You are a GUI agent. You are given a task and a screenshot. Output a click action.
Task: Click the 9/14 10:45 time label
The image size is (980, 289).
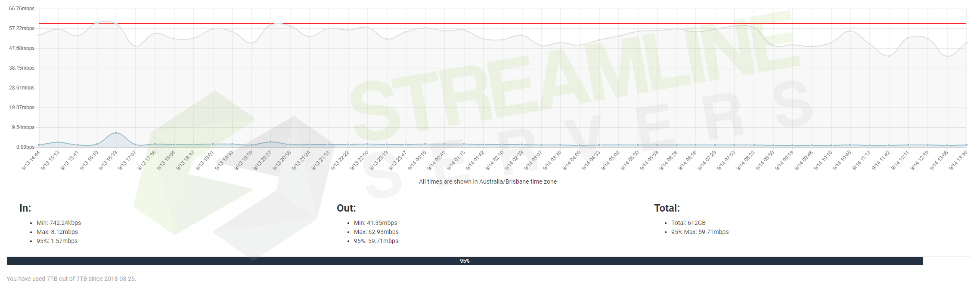click(842, 160)
